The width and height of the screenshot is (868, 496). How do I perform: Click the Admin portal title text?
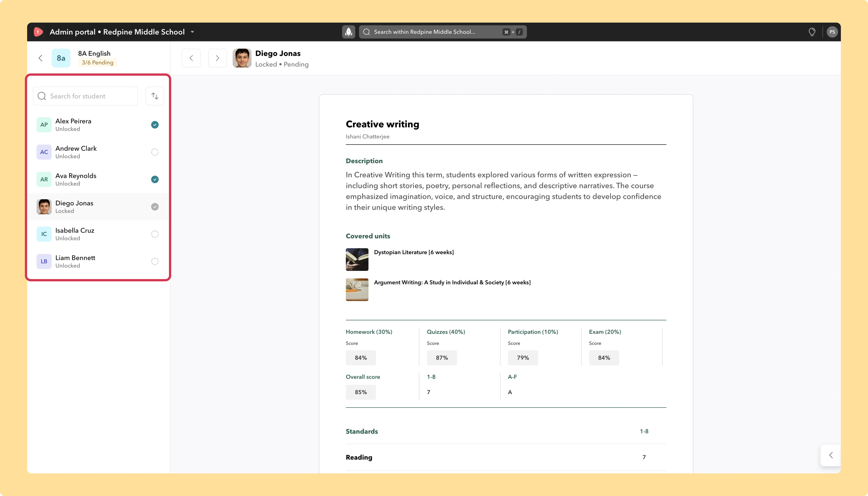pyautogui.click(x=117, y=32)
